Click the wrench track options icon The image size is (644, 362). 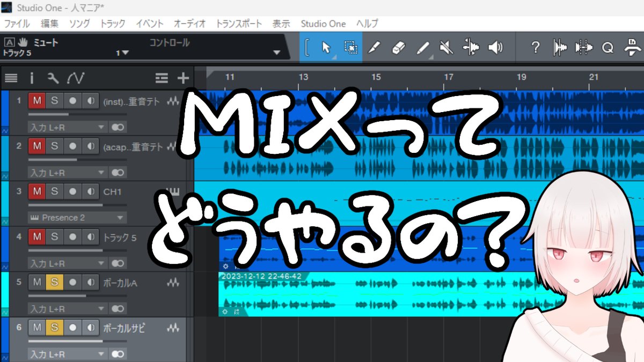click(53, 78)
